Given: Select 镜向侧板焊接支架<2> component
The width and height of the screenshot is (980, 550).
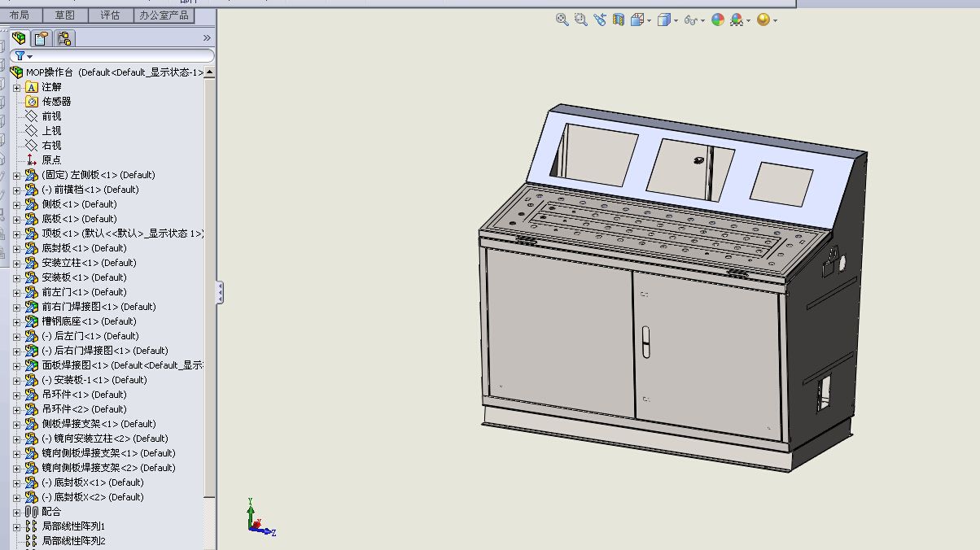Looking at the screenshot, I should pyautogui.click(x=108, y=468).
